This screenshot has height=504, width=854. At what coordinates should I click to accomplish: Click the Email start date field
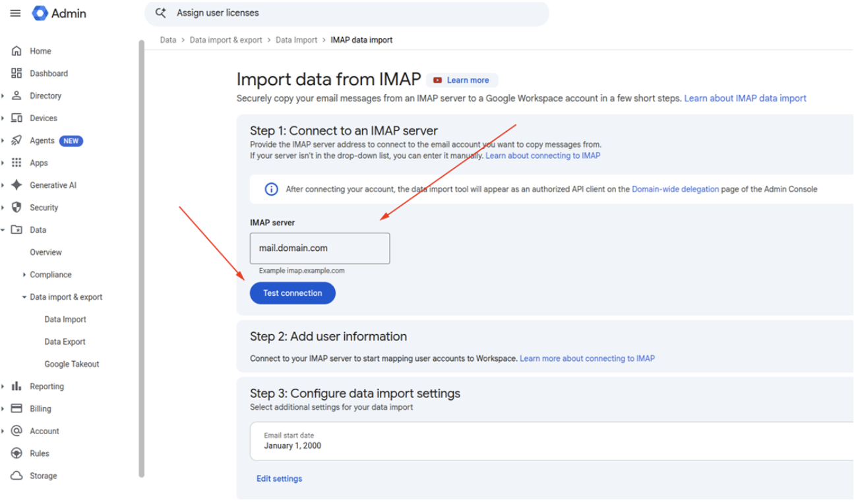pos(551,441)
